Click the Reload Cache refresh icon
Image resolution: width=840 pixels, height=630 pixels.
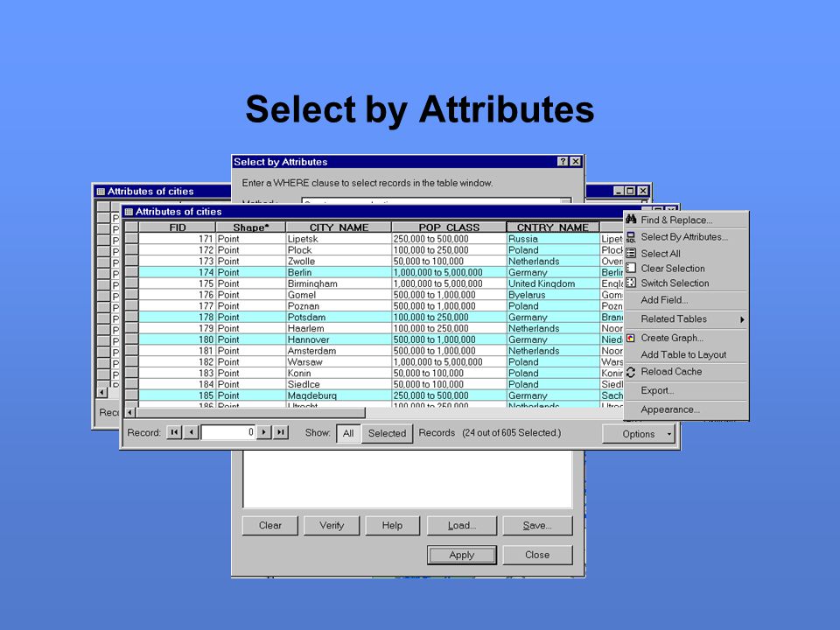coord(631,372)
